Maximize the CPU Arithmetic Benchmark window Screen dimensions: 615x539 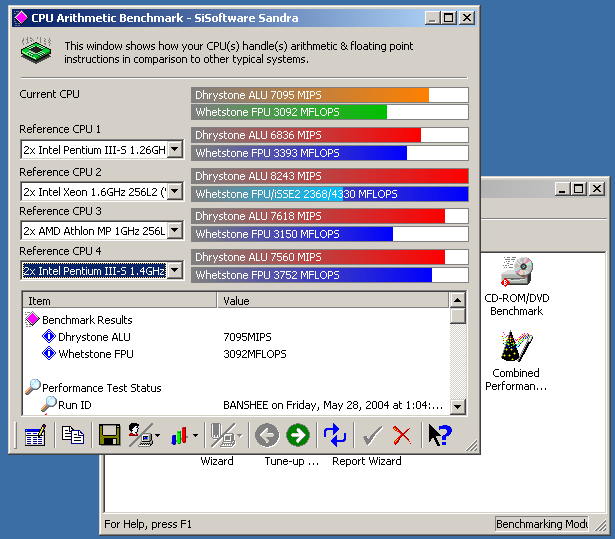coord(449,18)
